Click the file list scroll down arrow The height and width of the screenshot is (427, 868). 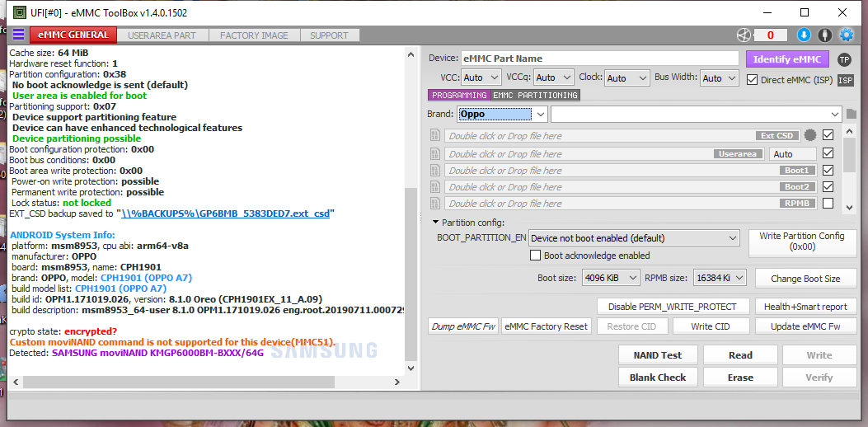849,207
